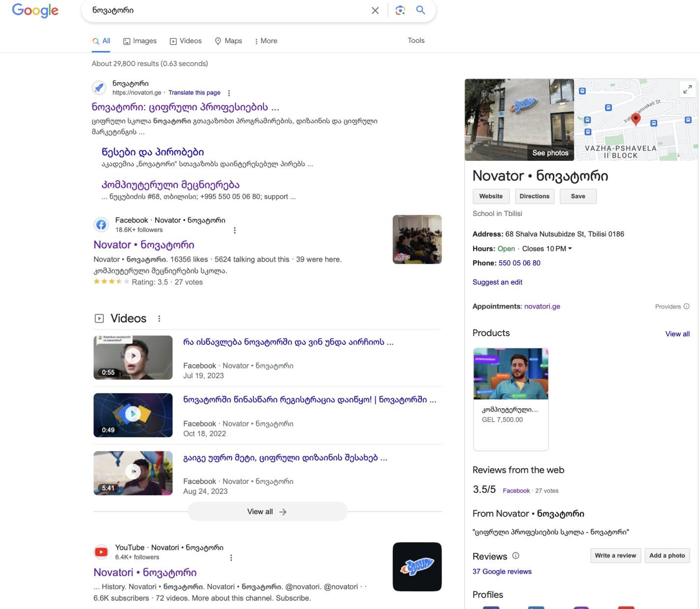The width and height of the screenshot is (700, 609).
Task: Click Write a review button
Action: point(615,555)
